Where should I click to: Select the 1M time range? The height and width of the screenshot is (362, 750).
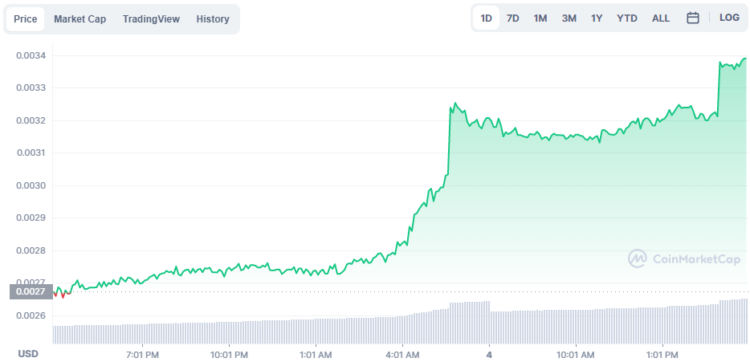(540, 19)
